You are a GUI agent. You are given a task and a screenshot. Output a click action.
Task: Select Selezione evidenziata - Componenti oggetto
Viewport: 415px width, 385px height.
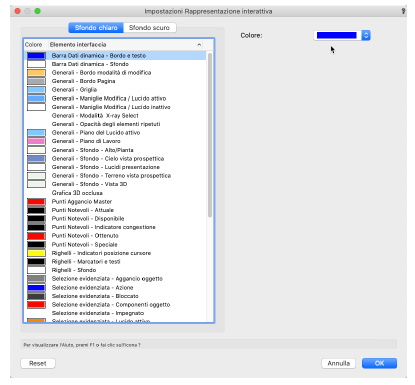(115, 305)
